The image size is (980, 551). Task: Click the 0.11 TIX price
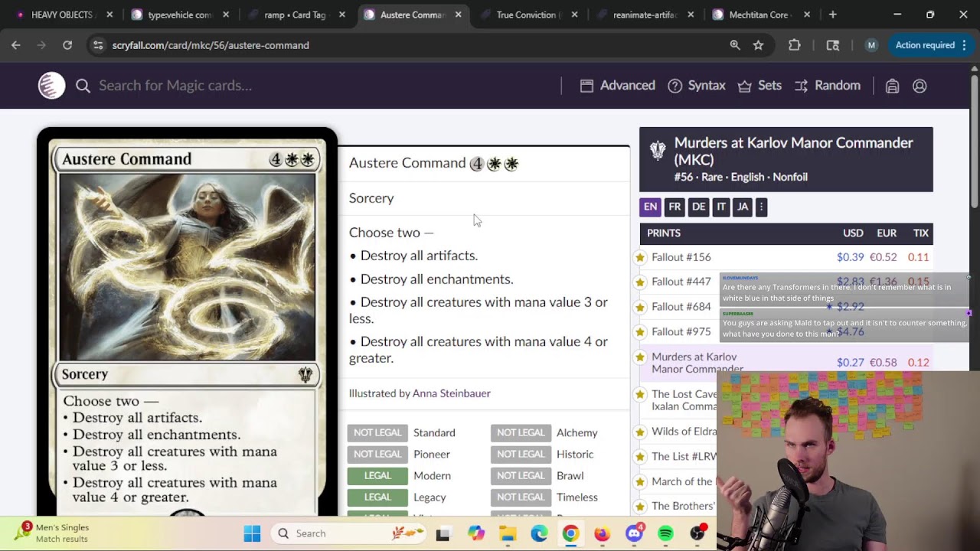pyautogui.click(x=918, y=258)
